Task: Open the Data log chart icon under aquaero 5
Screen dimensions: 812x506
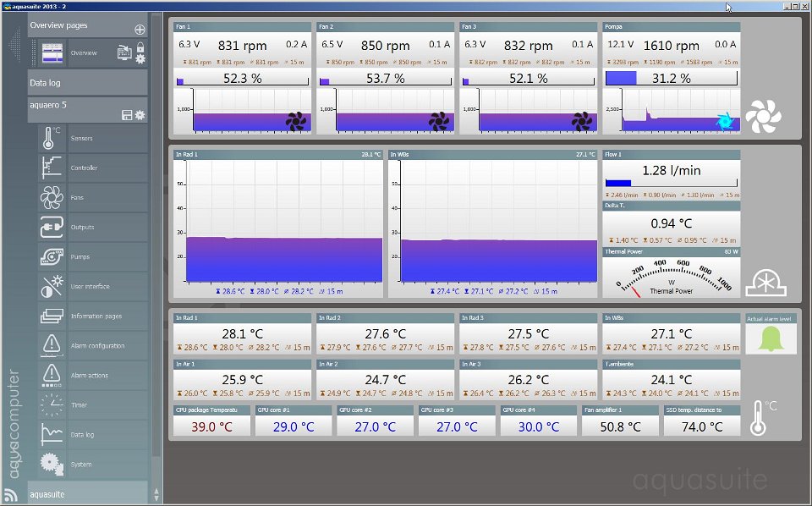Action: pos(52,435)
